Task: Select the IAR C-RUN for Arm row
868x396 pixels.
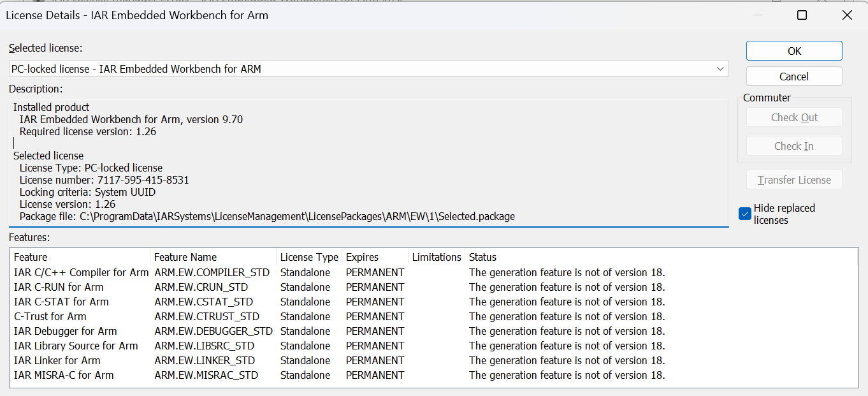Action: click(x=59, y=287)
